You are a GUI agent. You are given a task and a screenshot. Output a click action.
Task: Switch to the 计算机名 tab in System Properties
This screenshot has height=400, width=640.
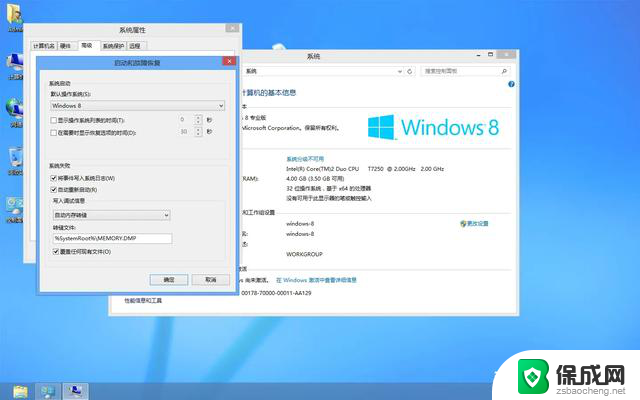pos(44,46)
